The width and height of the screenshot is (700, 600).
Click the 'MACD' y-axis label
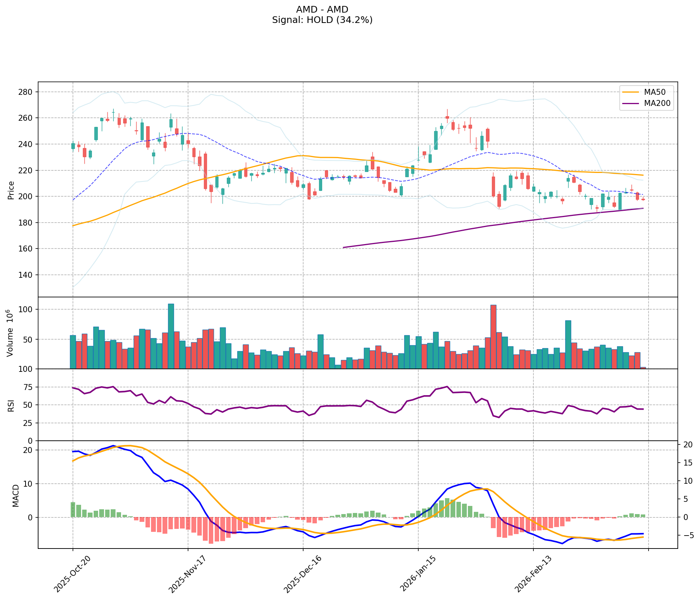(16, 495)
